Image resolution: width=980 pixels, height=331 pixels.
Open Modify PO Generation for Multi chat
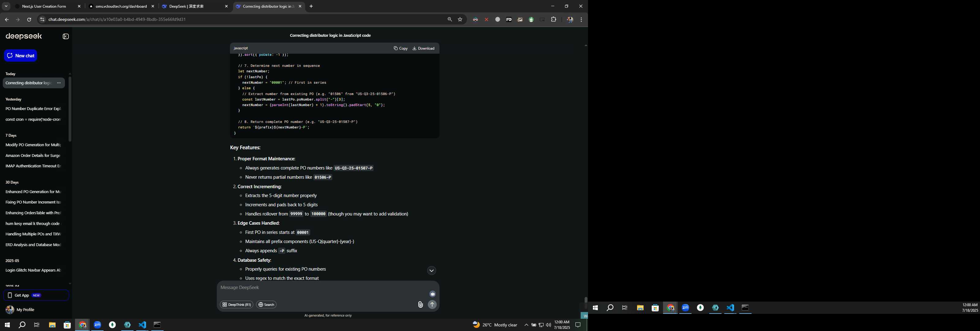[x=33, y=145]
